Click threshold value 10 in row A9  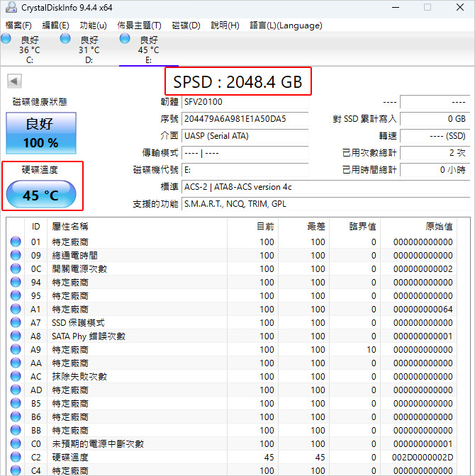371,349
